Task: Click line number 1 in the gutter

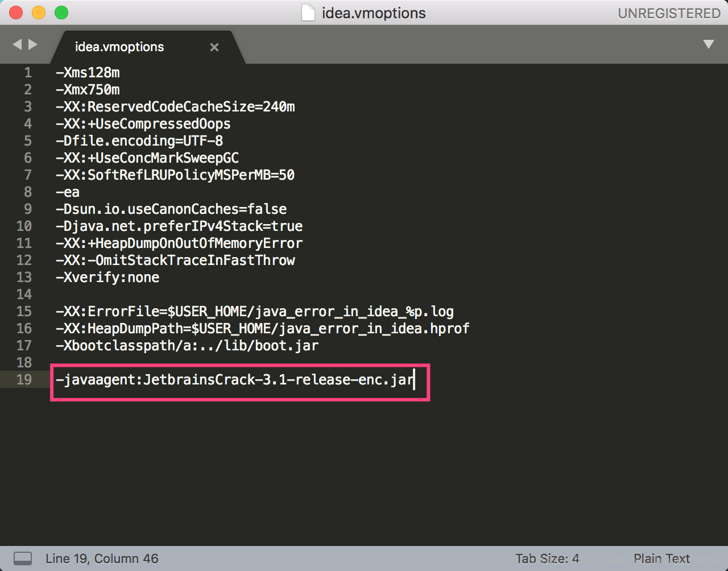Action: tap(28, 73)
